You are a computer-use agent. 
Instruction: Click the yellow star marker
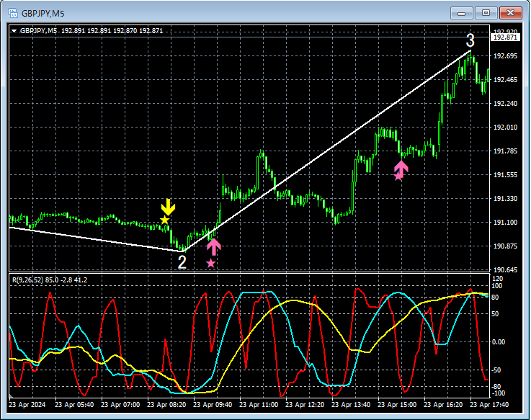(164, 220)
